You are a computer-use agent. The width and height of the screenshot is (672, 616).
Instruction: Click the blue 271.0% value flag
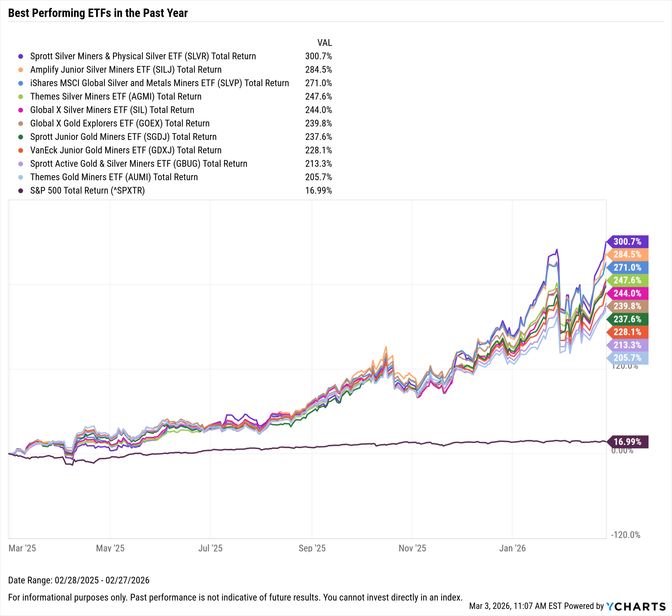tap(627, 267)
